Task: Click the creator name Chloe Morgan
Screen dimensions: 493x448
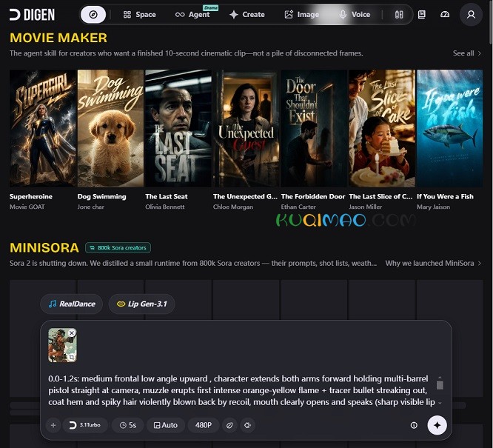Action: (x=233, y=207)
